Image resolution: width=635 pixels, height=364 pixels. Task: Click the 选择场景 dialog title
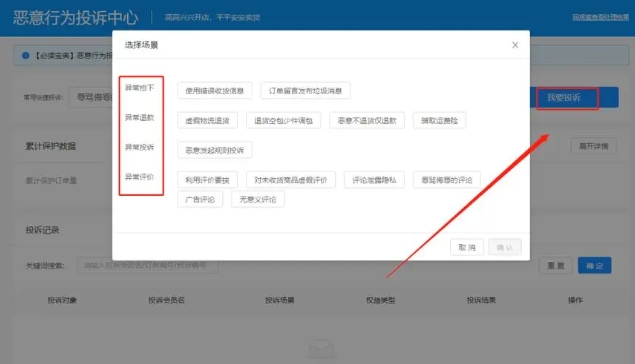pyautogui.click(x=141, y=45)
